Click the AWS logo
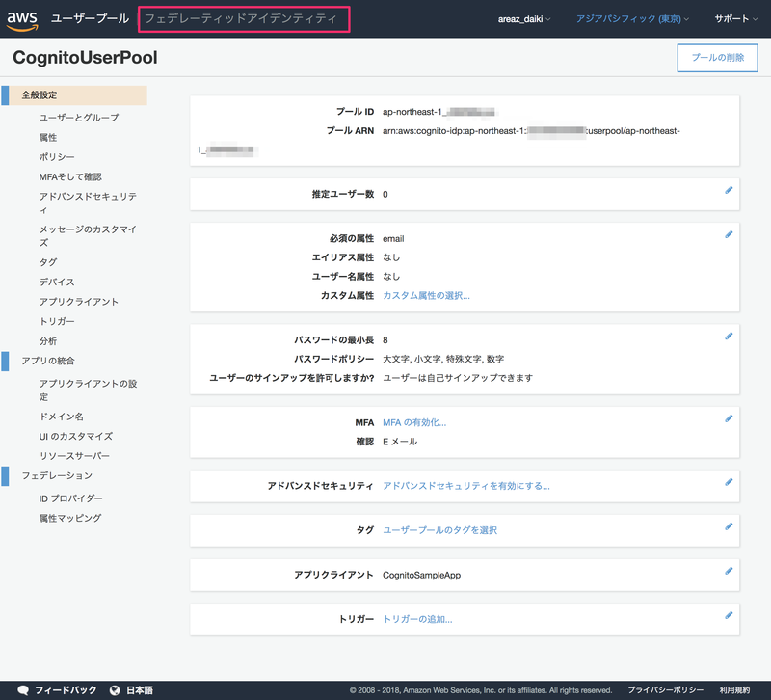 (22, 19)
